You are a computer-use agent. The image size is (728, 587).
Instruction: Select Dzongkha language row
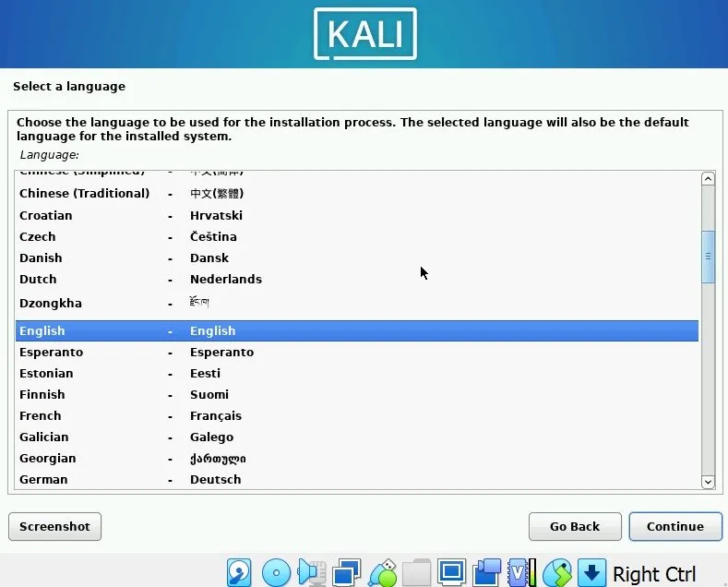click(357, 304)
